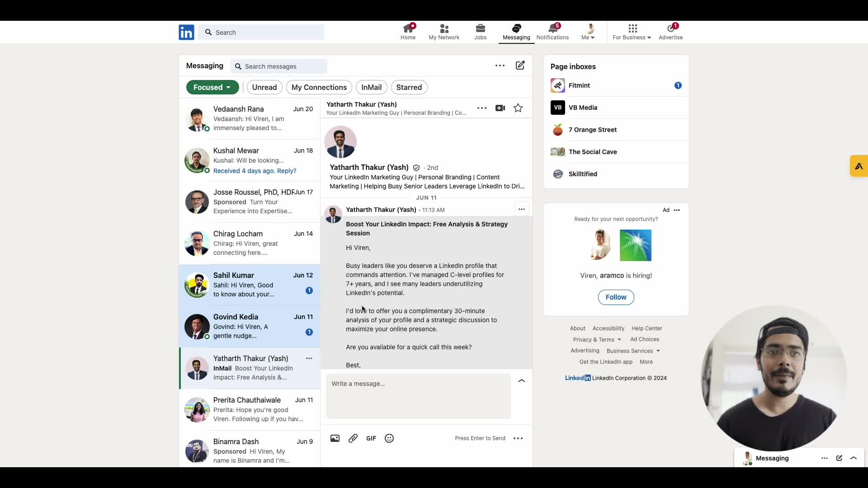
Task: Select the InMail filter tab
Action: (371, 87)
